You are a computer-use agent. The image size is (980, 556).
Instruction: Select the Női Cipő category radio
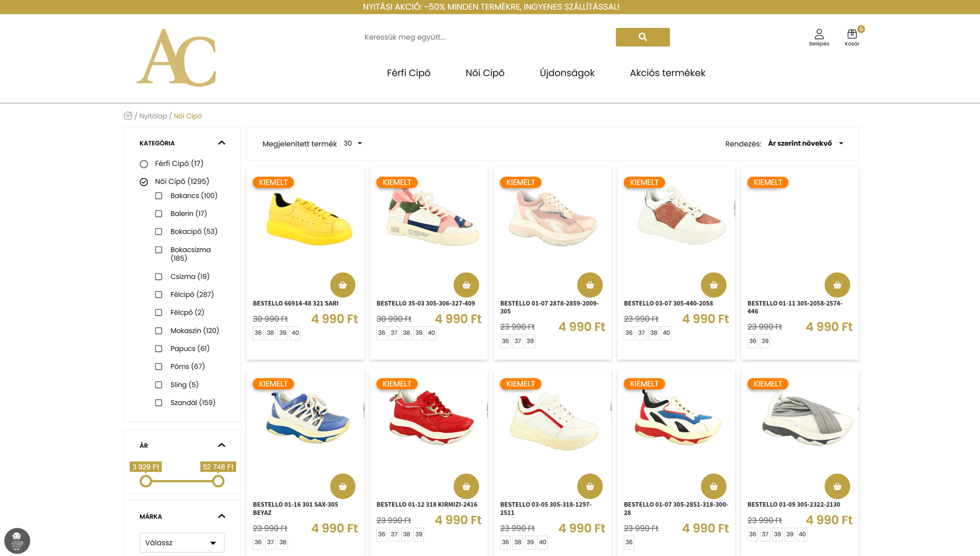(144, 182)
